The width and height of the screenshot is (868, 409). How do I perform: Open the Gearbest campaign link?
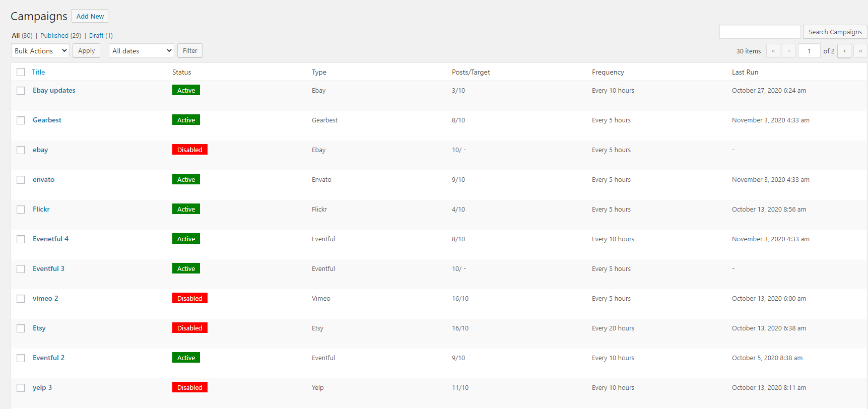[x=47, y=120]
